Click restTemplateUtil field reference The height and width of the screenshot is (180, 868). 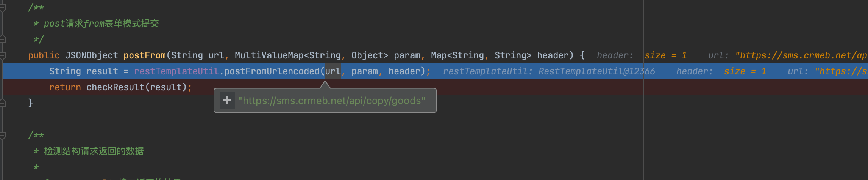click(176, 71)
